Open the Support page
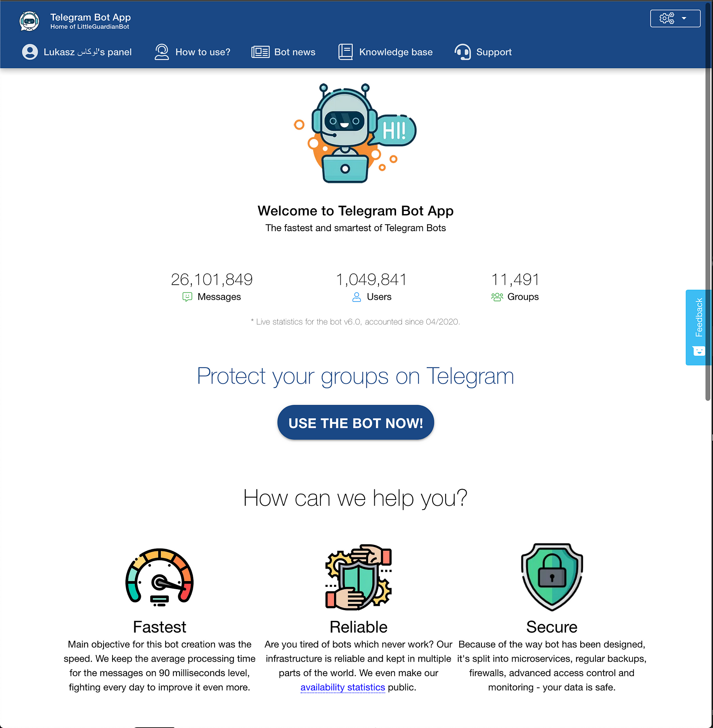This screenshot has height=728, width=713. coord(483,52)
